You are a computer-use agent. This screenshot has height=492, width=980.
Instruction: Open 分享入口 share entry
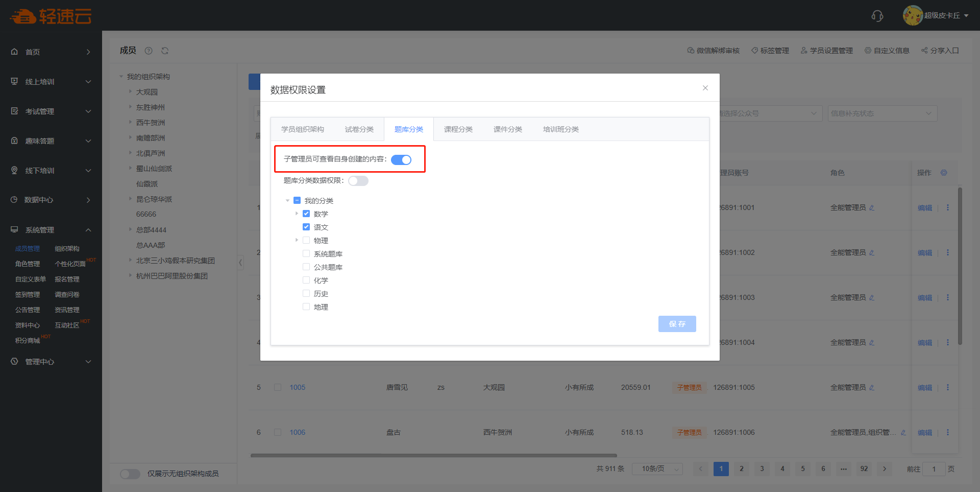coord(940,51)
